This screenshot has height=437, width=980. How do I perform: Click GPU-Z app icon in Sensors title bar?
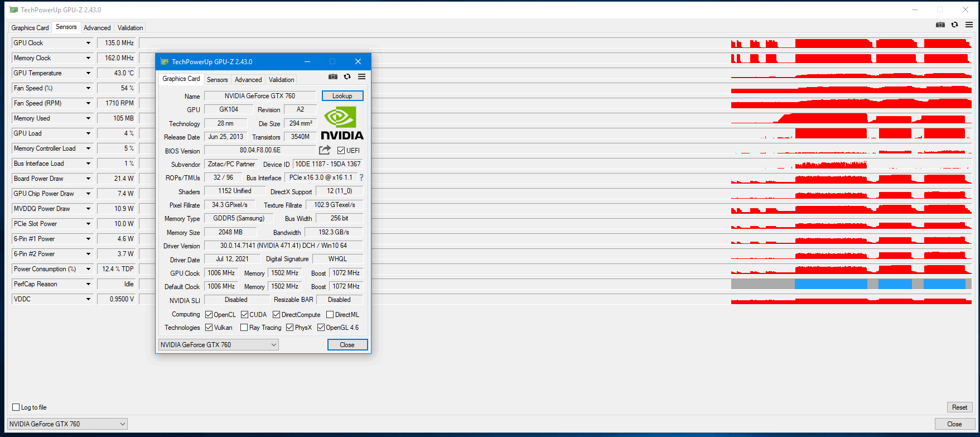coord(13,9)
